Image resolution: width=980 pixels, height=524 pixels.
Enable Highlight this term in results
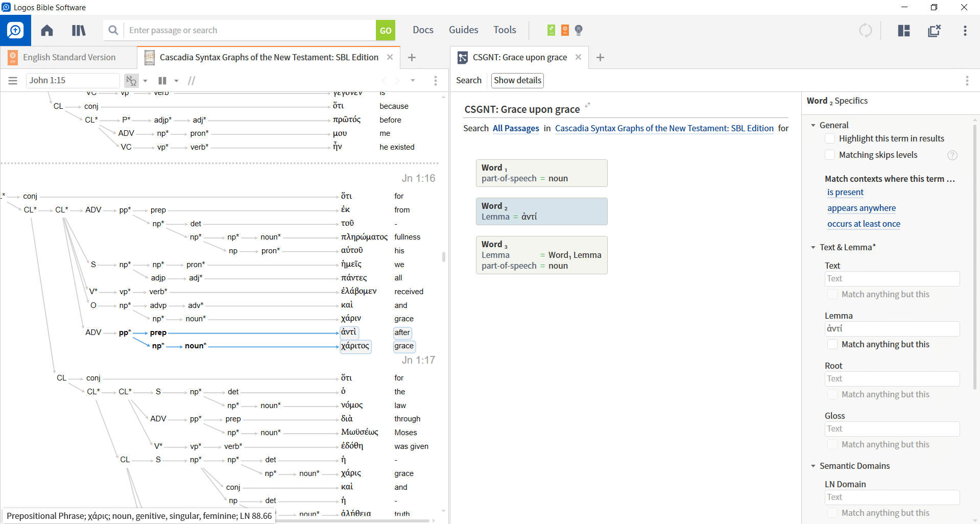point(830,138)
